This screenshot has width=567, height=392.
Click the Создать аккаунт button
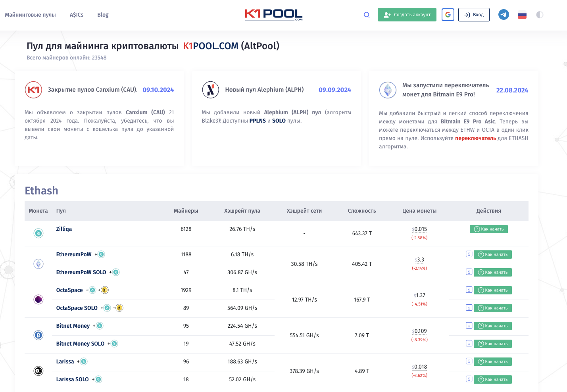[x=407, y=15]
